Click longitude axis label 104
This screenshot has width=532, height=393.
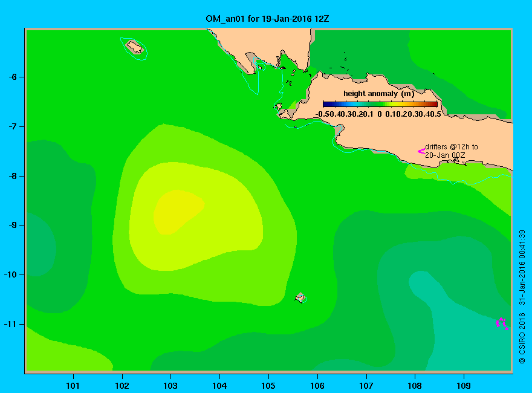point(219,386)
